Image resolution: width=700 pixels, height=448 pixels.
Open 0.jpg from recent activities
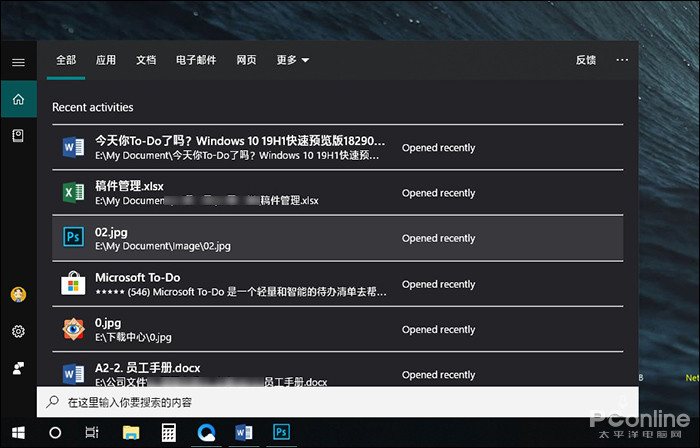pyautogui.click(x=338, y=329)
